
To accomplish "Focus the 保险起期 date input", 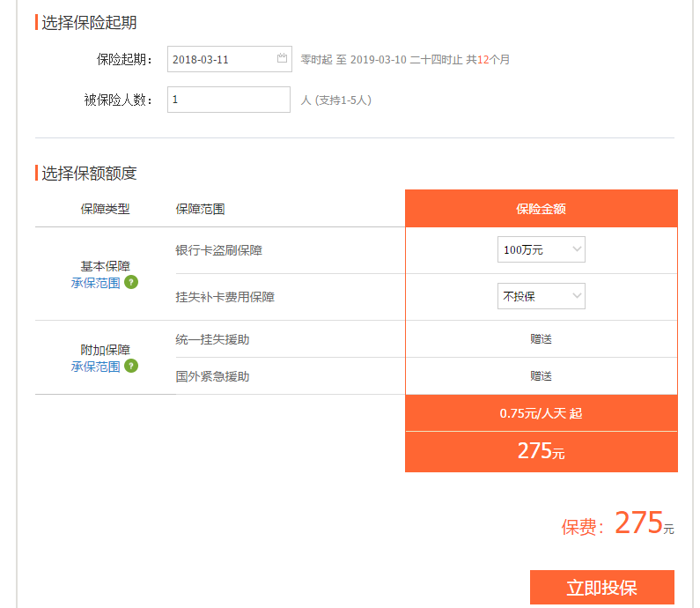I will (x=220, y=60).
